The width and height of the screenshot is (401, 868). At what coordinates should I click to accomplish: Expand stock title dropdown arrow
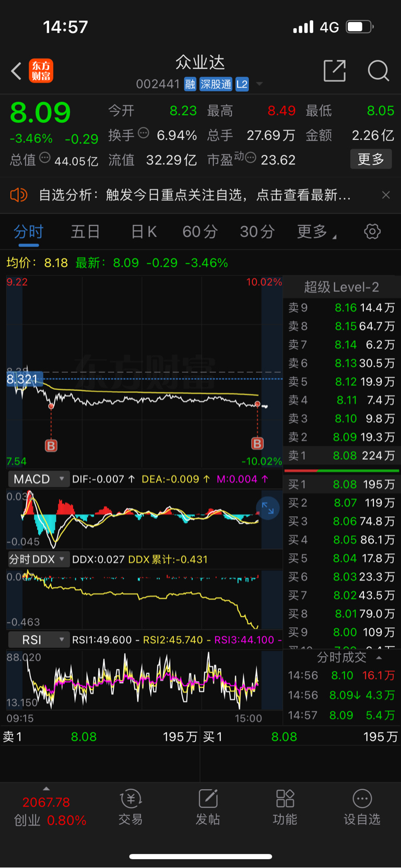(259, 84)
